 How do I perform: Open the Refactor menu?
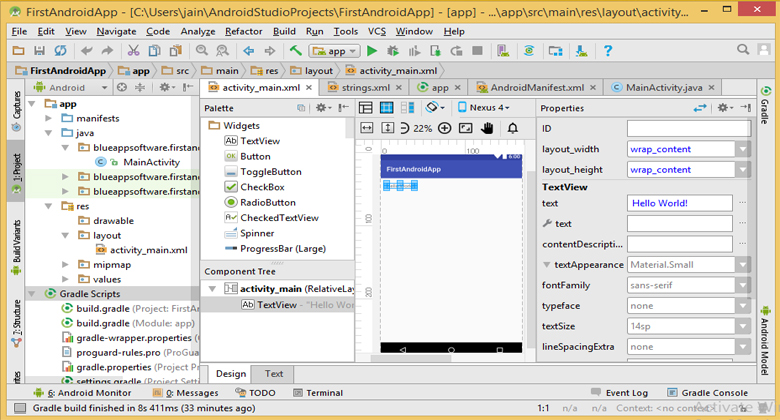(243, 31)
